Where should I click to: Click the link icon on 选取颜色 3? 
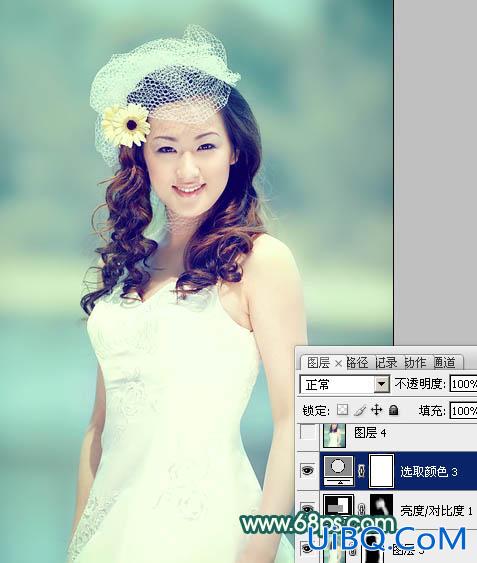click(362, 471)
